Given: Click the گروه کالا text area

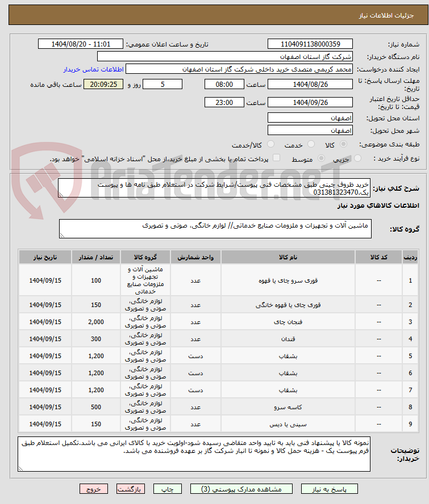Looking at the screenshot, I should pos(215,229).
